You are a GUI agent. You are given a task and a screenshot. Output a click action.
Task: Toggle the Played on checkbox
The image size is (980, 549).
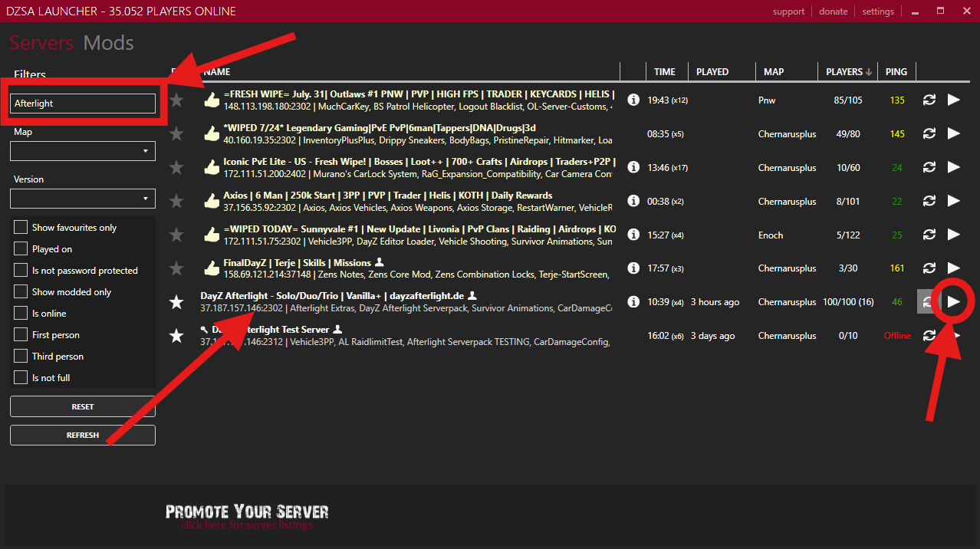point(21,249)
